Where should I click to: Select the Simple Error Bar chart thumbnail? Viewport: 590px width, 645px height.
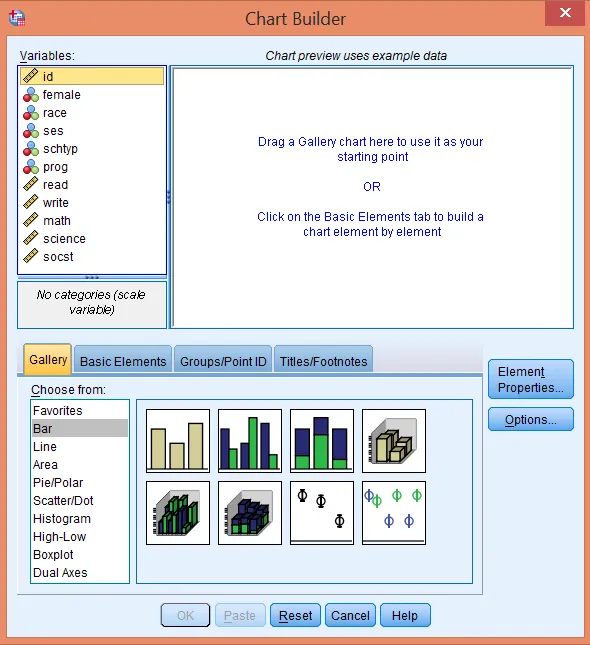pyautogui.click(x=322, y=513)
